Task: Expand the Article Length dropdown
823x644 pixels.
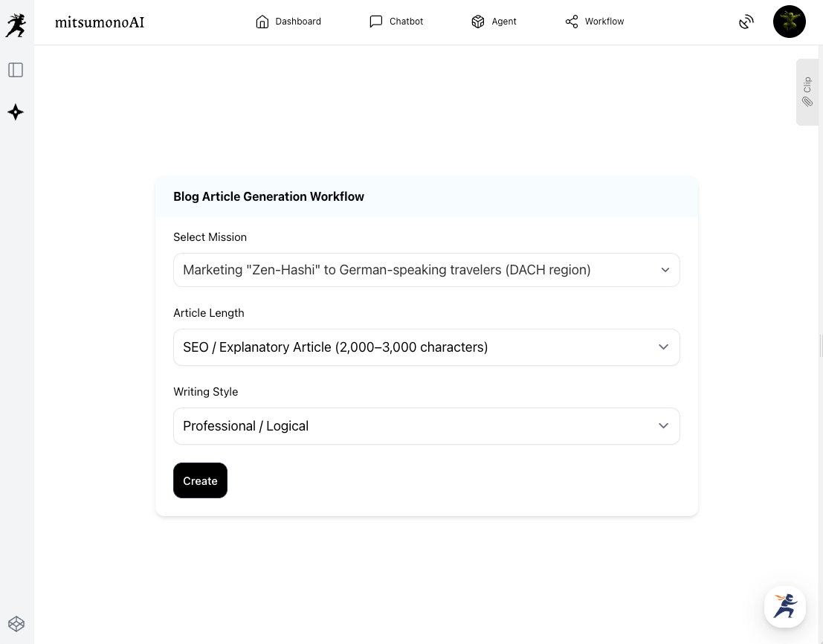Action: point(426,347)
